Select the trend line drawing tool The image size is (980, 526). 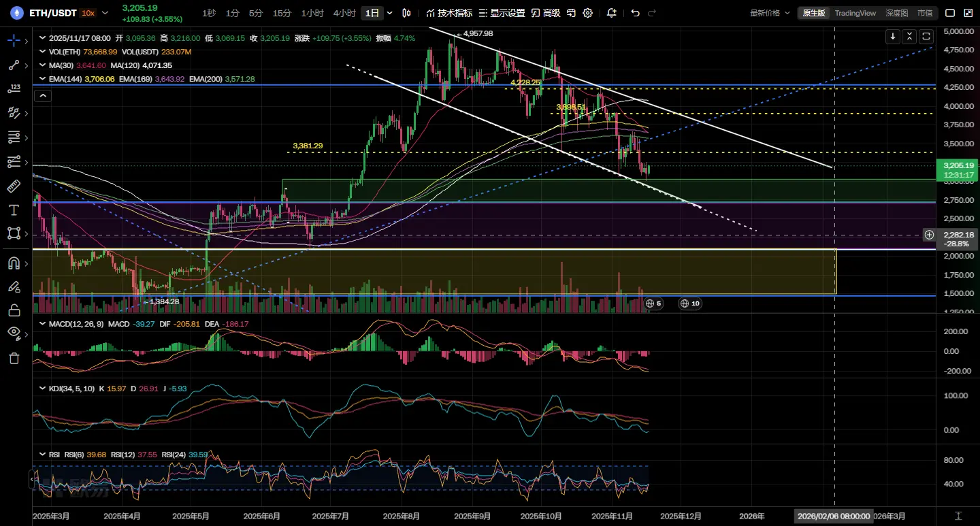(14, 65)
